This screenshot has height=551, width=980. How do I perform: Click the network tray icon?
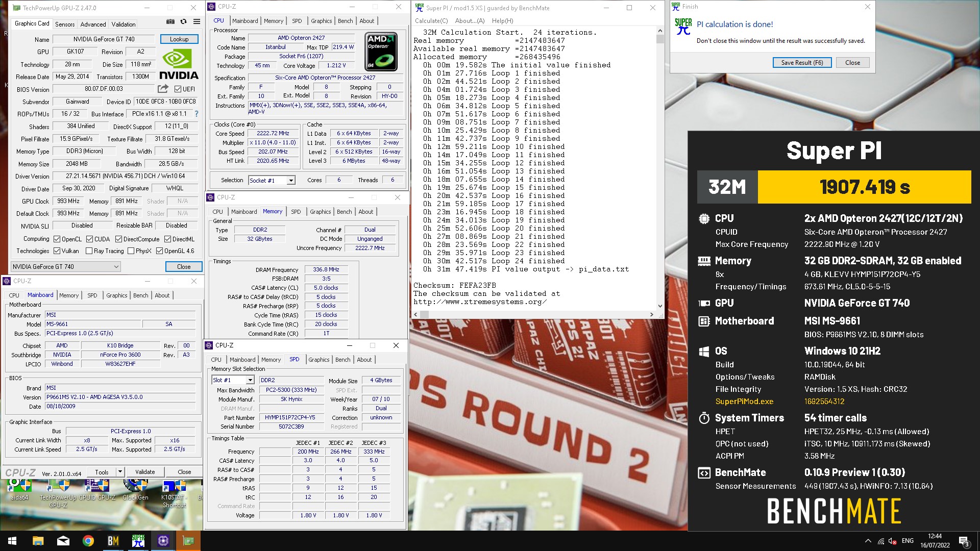881,541
